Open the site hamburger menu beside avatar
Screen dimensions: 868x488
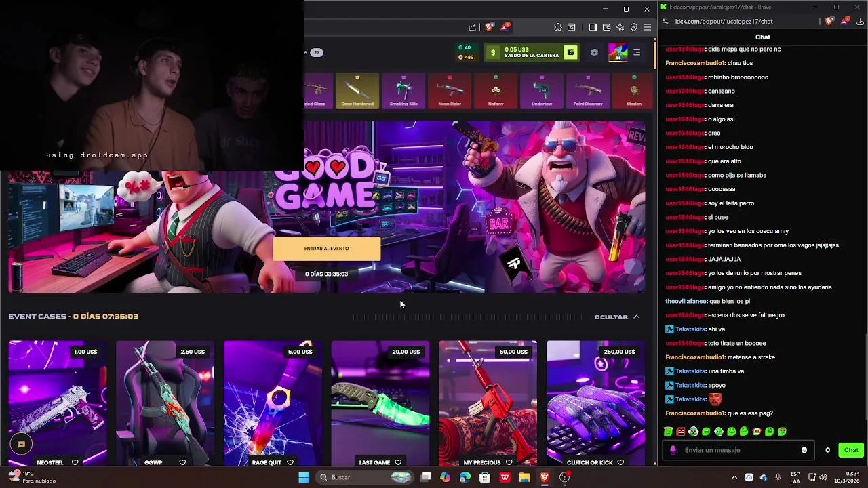coord(637,52)
